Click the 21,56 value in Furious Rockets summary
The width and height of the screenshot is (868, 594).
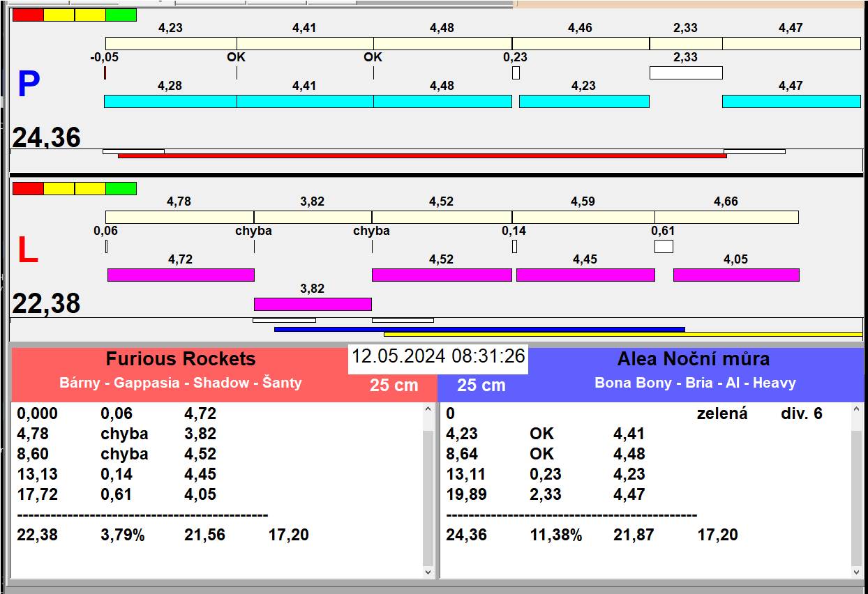[205, 535]
